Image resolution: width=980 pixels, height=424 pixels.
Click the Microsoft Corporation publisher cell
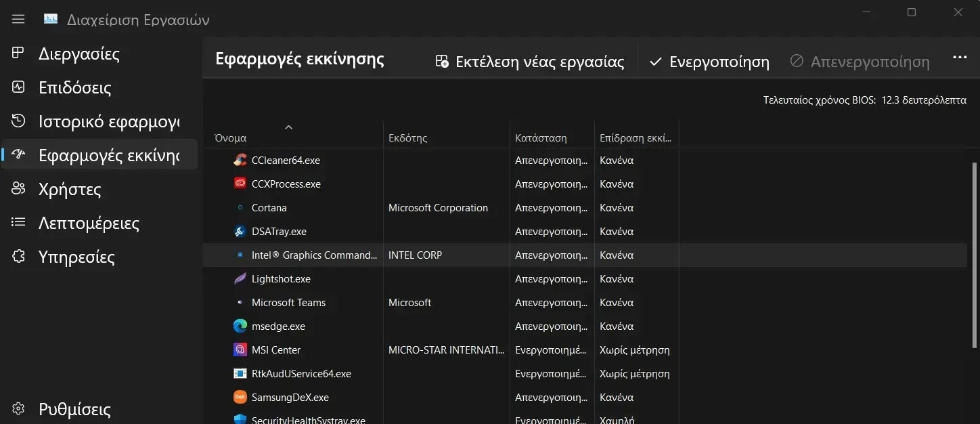click(x=438, y=208)
